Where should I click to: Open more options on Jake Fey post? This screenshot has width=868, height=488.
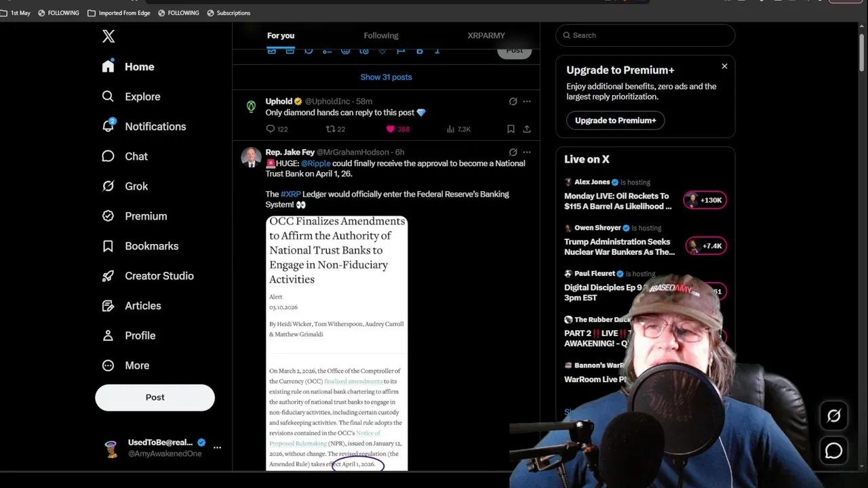[527, 152]
